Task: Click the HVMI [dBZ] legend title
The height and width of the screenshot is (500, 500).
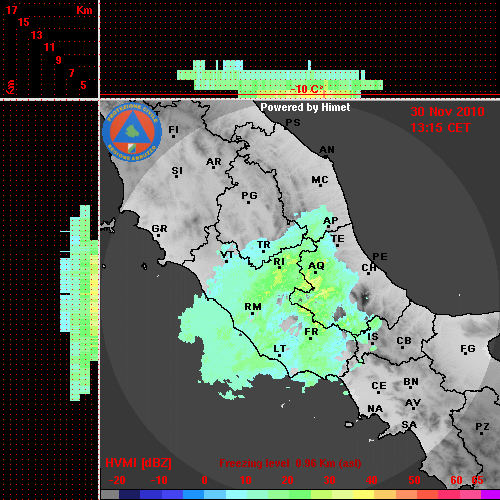Action: pyautogui.click(x=138, y=463)
